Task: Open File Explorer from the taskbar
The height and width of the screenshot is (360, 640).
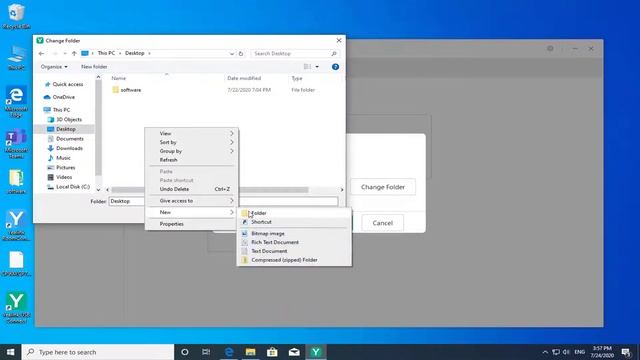Action: (x=250, y=352)
